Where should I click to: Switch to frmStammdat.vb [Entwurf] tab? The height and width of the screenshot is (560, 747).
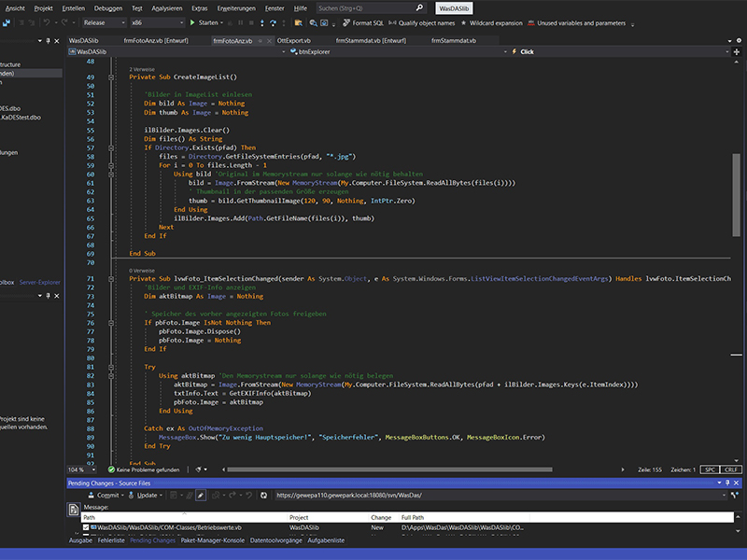[371, 41]
